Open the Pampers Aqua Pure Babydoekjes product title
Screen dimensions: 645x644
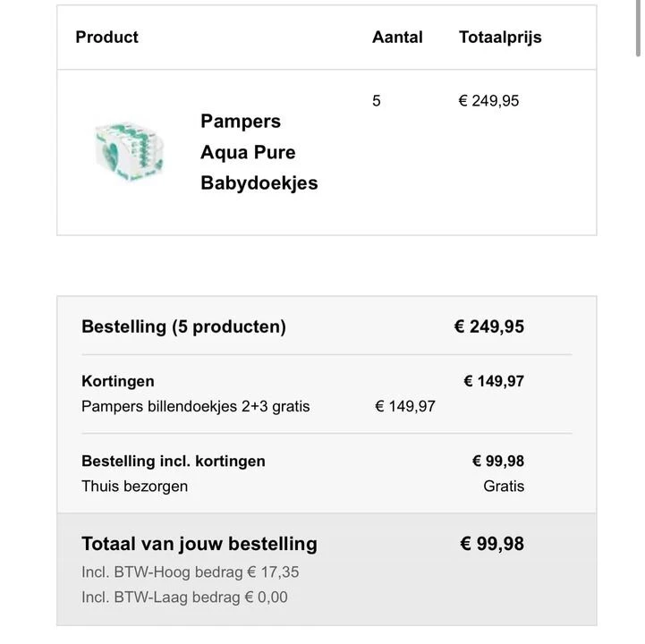(259, 152)
